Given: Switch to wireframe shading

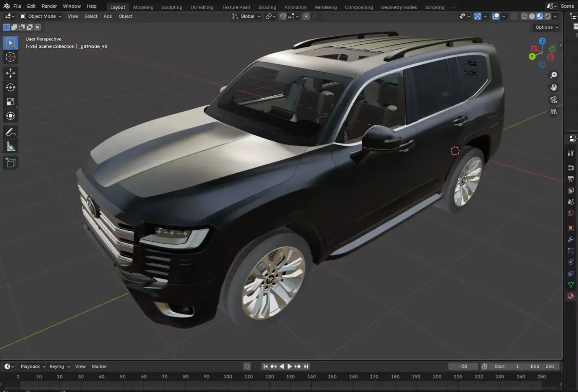Looking at the screenshot, I should click(525, 16).
